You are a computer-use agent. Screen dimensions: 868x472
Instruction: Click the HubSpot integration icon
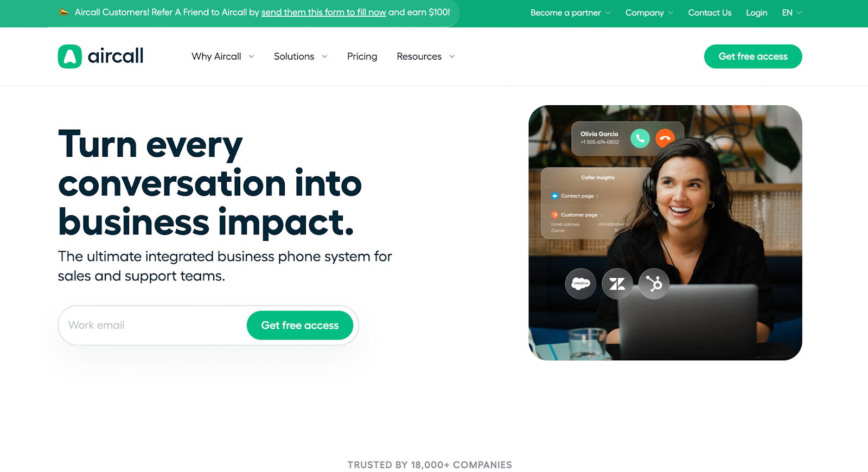[x=654, y=283]
